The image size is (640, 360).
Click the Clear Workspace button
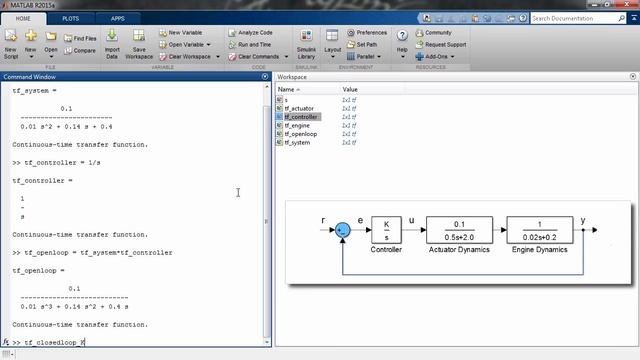click(185, 57)
